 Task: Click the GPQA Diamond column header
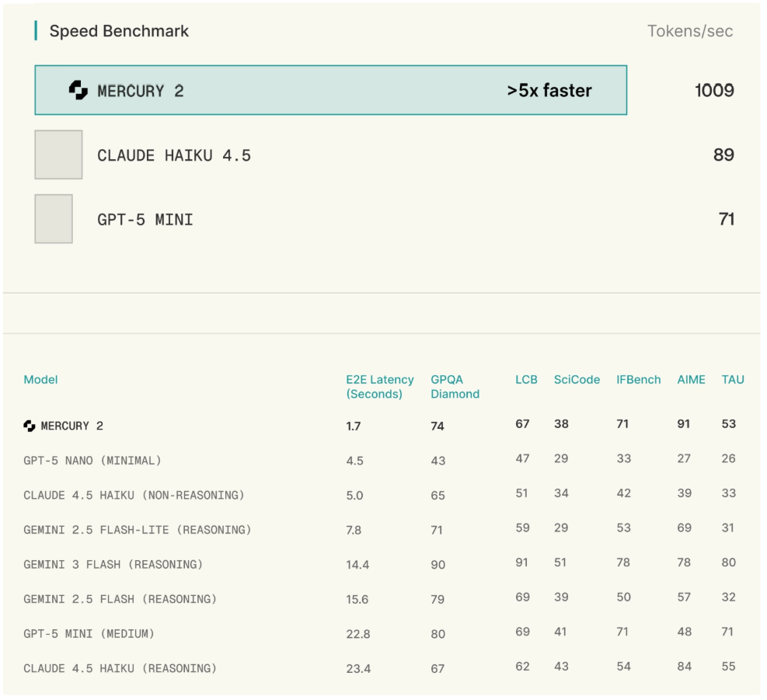[x=455, y=386]
